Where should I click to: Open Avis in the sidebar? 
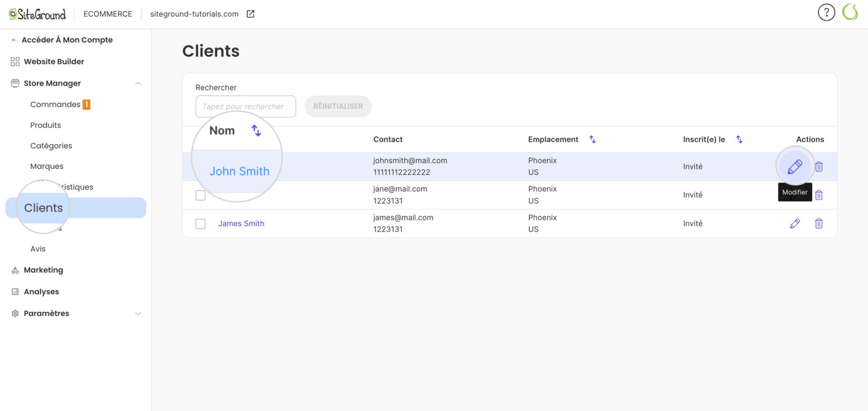click(38, 249)
